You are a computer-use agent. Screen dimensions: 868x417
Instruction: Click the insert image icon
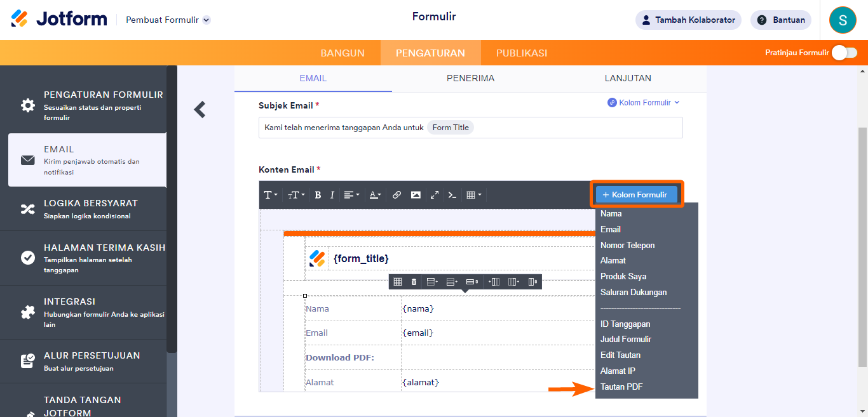pyautogui.click(x=416, y=195)
